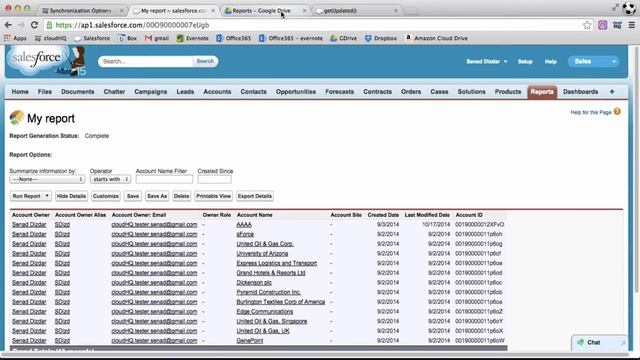Screen dimensions: 640x360
Task: Open the Box bookmark
Action: click(127, 38)
